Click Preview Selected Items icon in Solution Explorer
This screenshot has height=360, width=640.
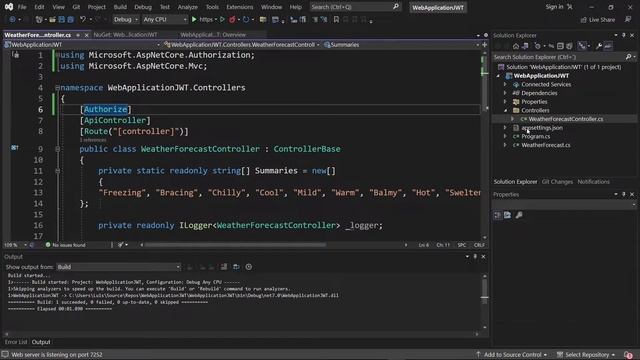[608, 46]
